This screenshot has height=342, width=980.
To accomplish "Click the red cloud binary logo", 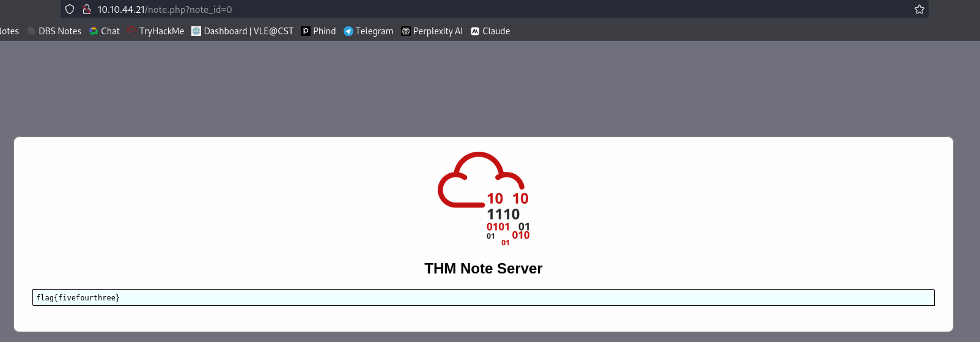I will point(484,199).
